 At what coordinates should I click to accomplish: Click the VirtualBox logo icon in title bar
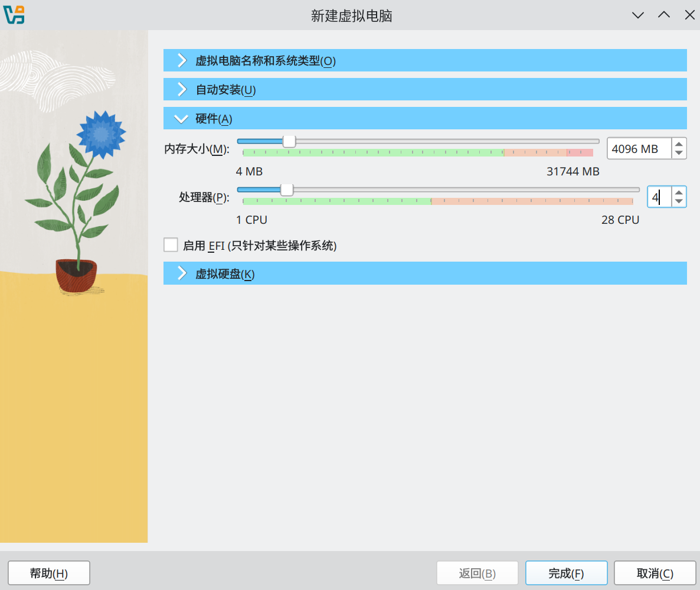click(14, 15)
